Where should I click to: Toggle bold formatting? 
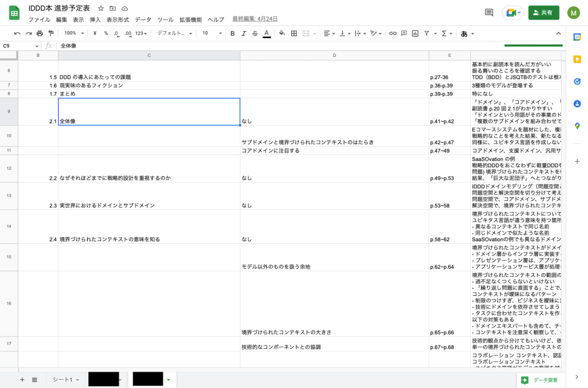point(232,33)
